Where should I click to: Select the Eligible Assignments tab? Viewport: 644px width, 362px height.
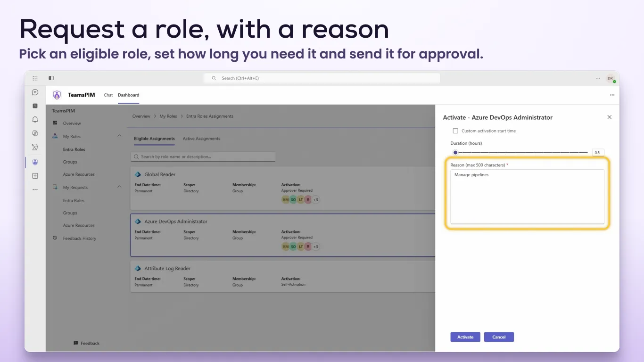click(154, 139)
